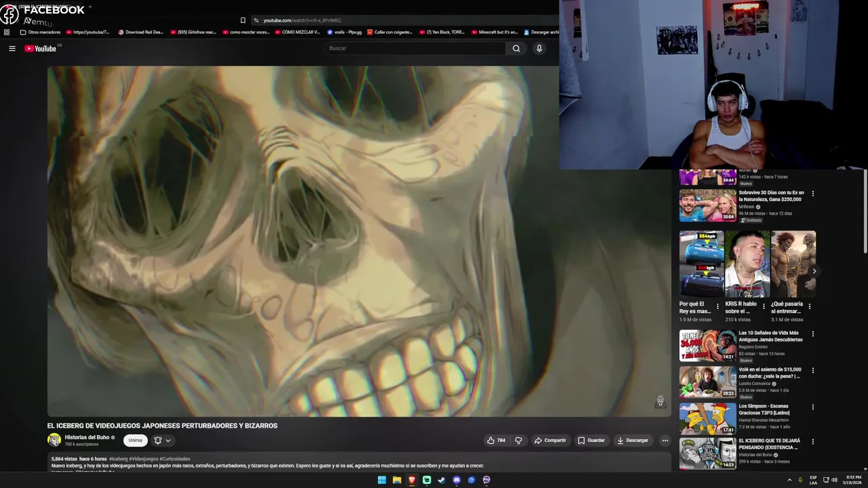The height and width of the screenshot is (488, 868).
Task: Open Volé en el asiento de $15,000 title
Action: [x=770, y=373]
